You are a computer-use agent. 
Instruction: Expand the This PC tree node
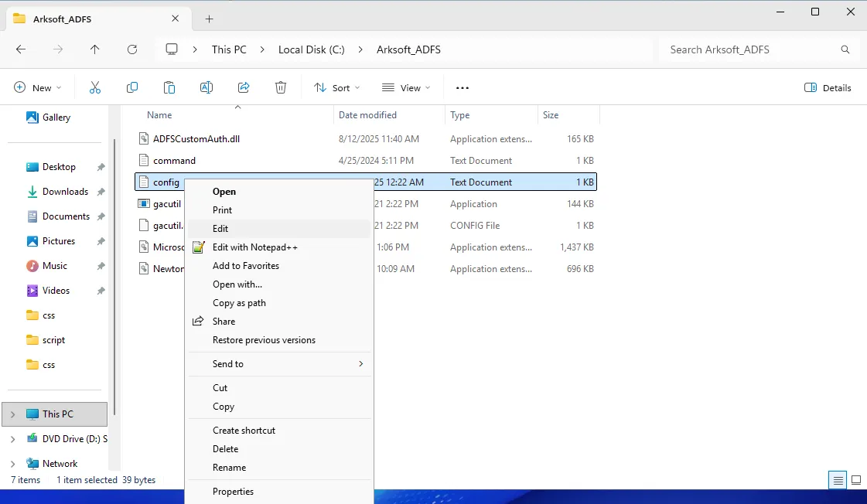12,414
